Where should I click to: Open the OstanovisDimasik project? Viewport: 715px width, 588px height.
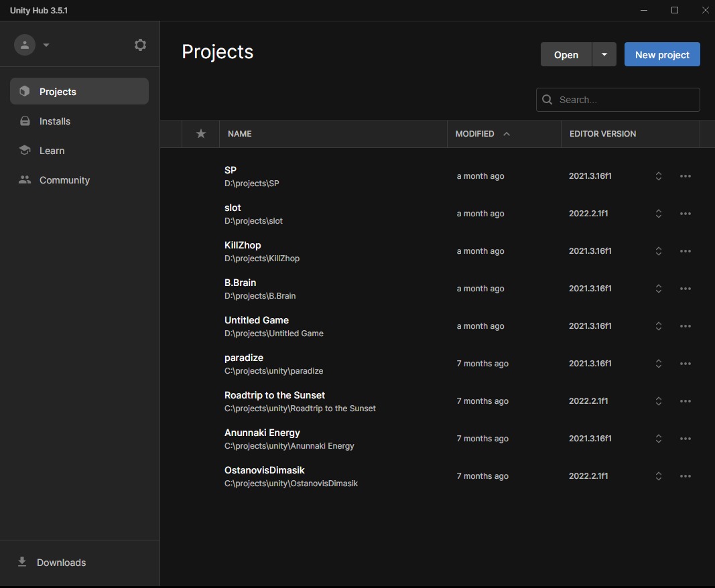265,470
